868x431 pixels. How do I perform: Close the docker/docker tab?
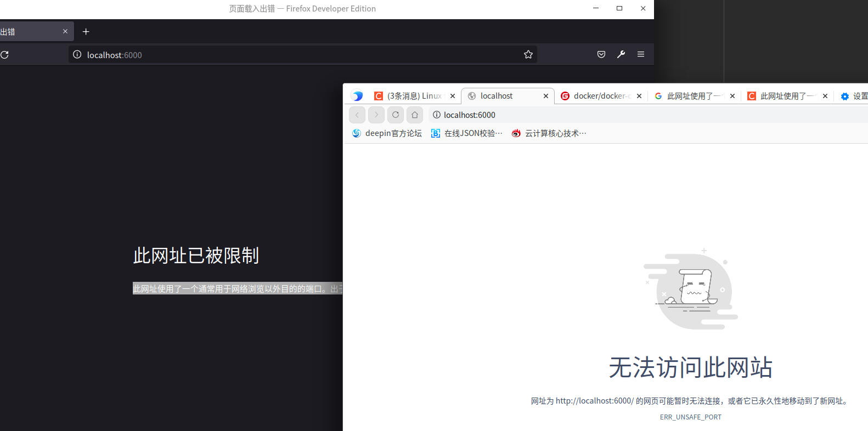coord(639,96)
